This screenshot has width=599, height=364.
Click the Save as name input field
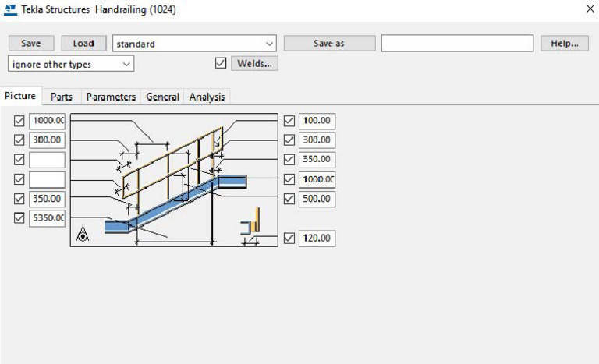pyautogui.click(x=457, y=43)
